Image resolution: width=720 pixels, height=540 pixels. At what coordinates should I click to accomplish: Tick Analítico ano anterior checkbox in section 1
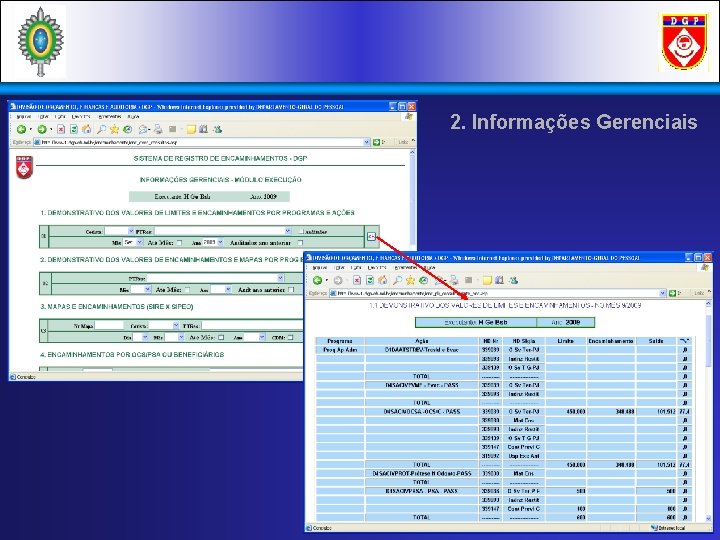300,242
